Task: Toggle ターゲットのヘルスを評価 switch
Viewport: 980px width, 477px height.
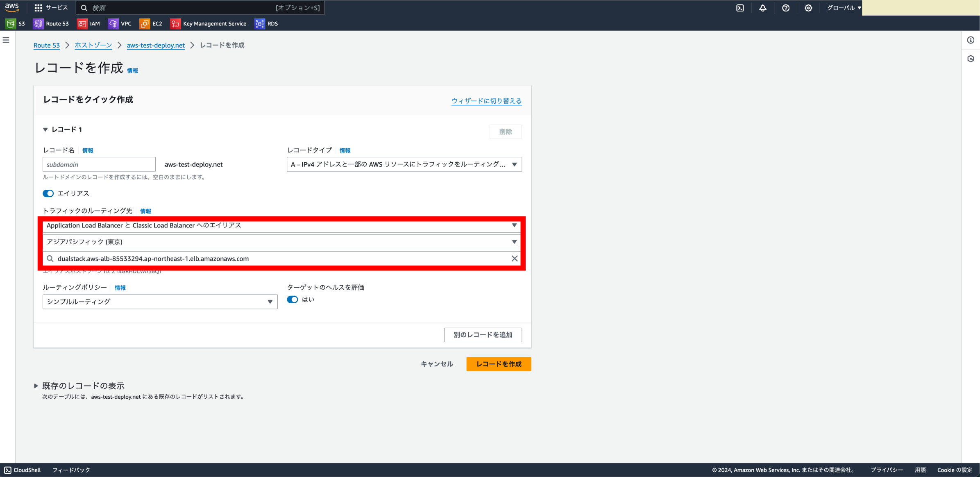Action: [x=293, y=300]
